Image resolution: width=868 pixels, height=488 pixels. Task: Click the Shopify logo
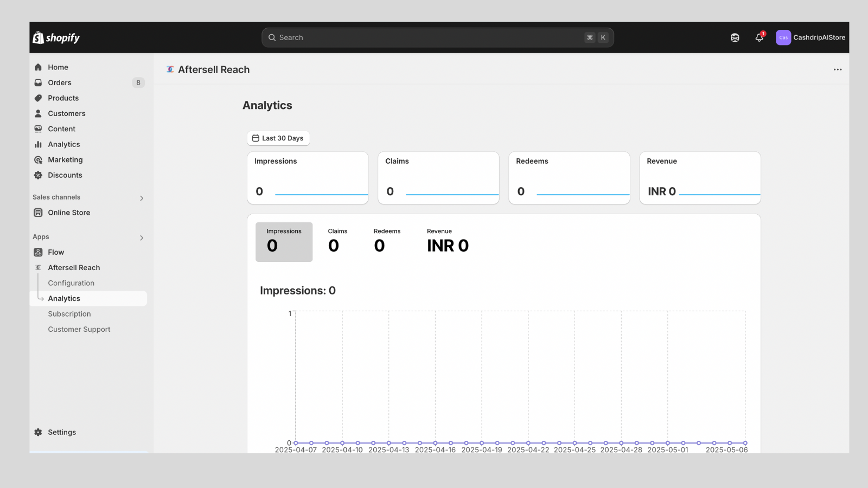(56, 37)
